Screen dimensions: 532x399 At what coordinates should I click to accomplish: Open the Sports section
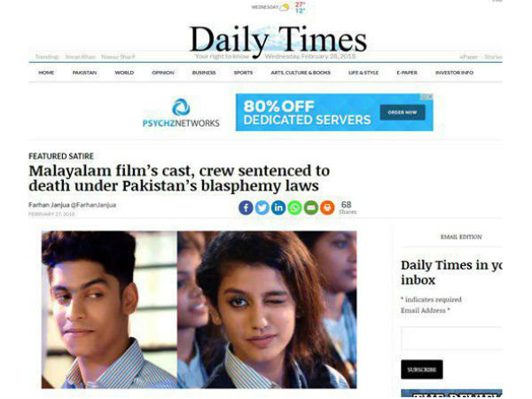click(243, 73)
